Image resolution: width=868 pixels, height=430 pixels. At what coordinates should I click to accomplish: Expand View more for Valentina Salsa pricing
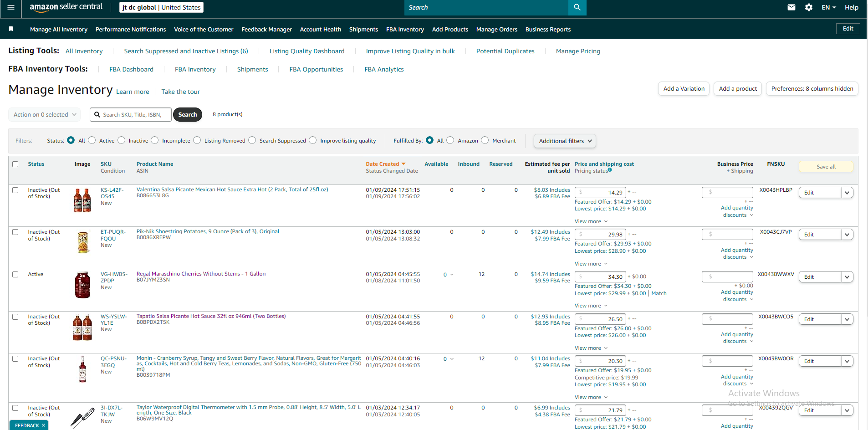point(591,221)
